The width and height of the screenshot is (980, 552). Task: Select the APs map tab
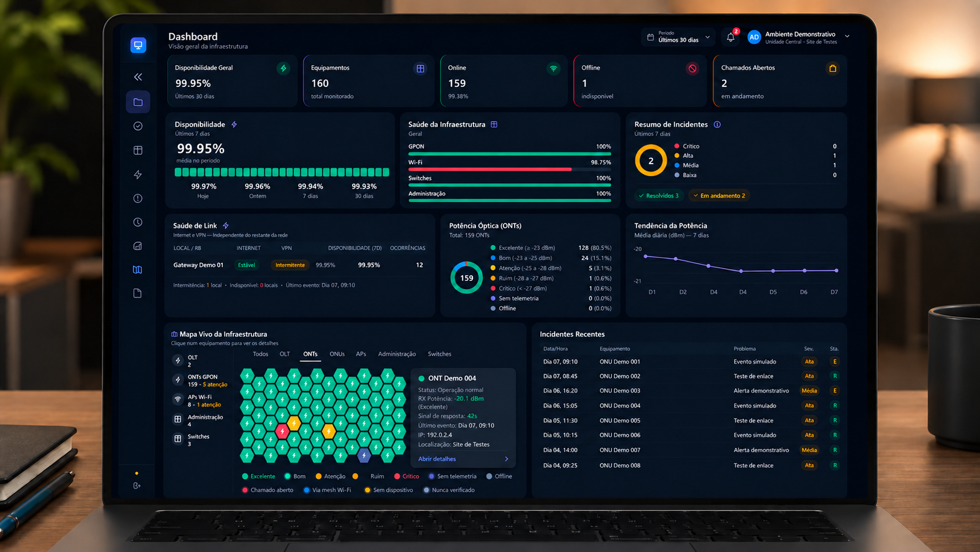(361, 354)
